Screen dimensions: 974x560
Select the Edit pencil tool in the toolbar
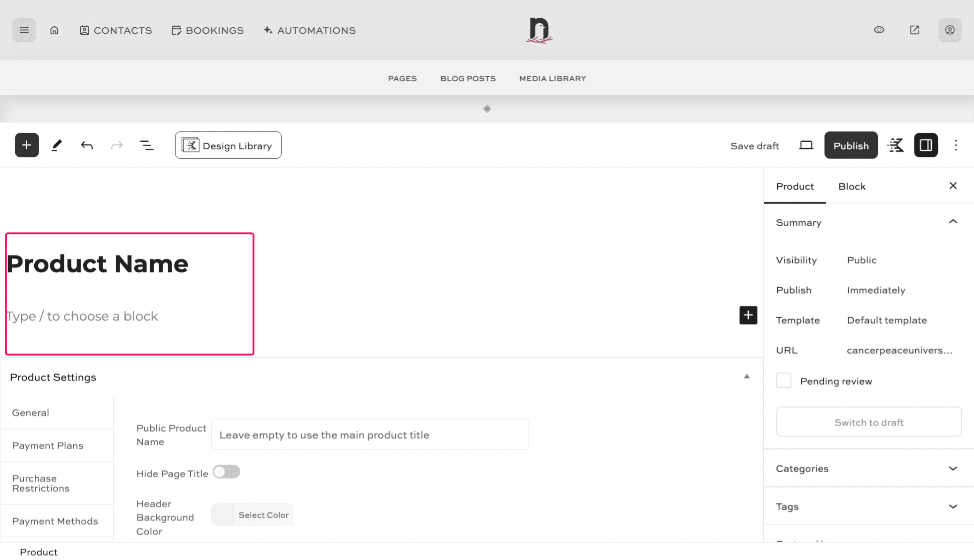(x=57, y=145)
